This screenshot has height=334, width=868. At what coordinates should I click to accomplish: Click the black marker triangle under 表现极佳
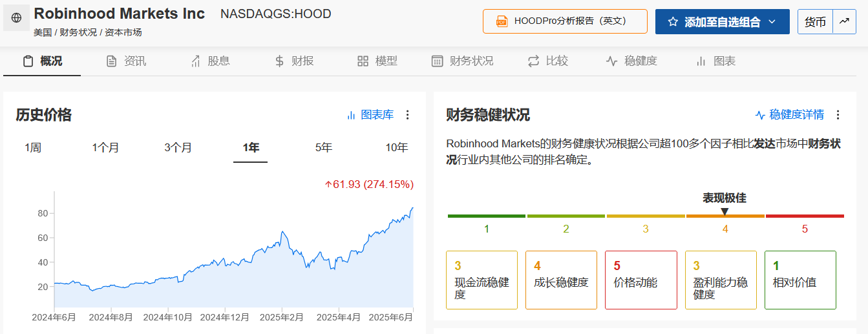coord(725,211)
